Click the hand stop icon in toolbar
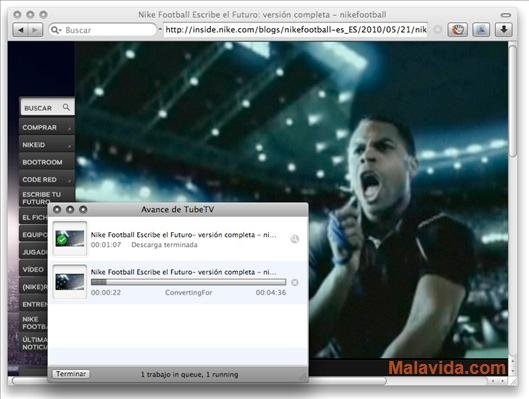This screenshot has height=399, width=529. coord(457,30)
